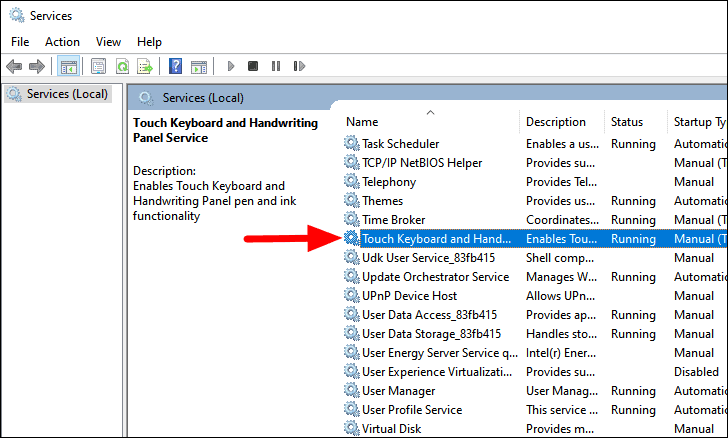The image size is (728, 438).
Task: Select Udk User Service_83fb415 name
Action: (428, 258)
